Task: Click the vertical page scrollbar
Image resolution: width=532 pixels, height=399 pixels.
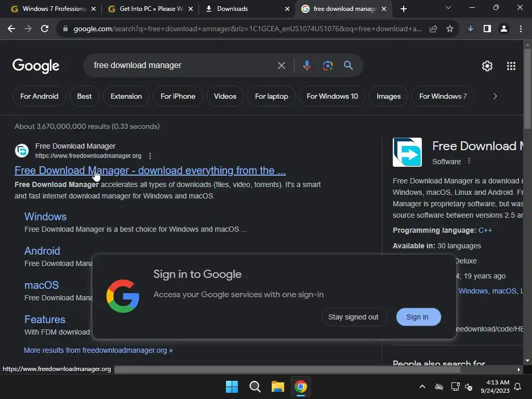Action: 528,89
